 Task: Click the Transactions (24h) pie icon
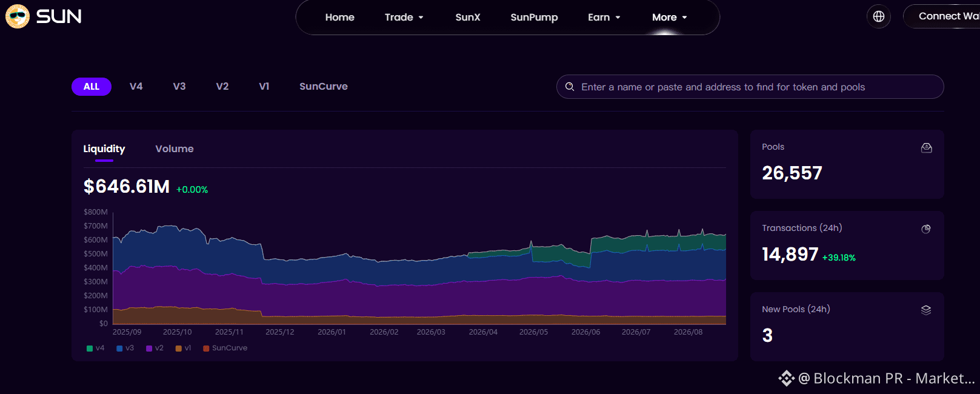[926, 229]
